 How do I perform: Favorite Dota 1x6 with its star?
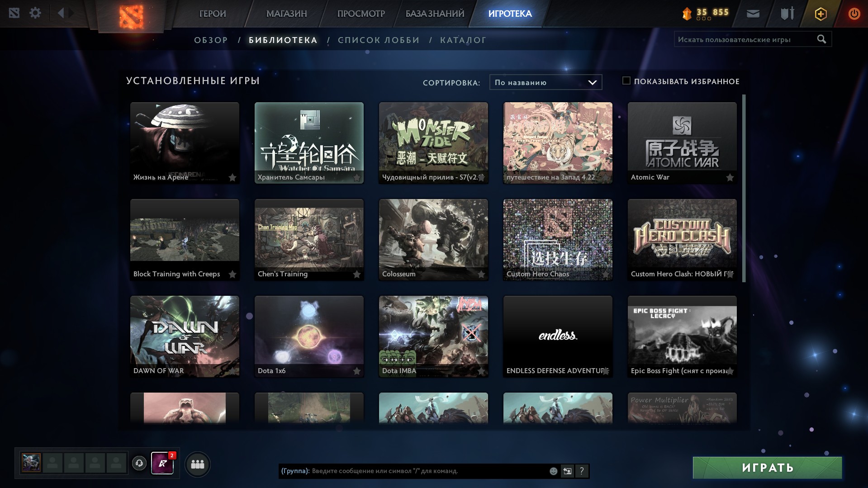[356, 371]
